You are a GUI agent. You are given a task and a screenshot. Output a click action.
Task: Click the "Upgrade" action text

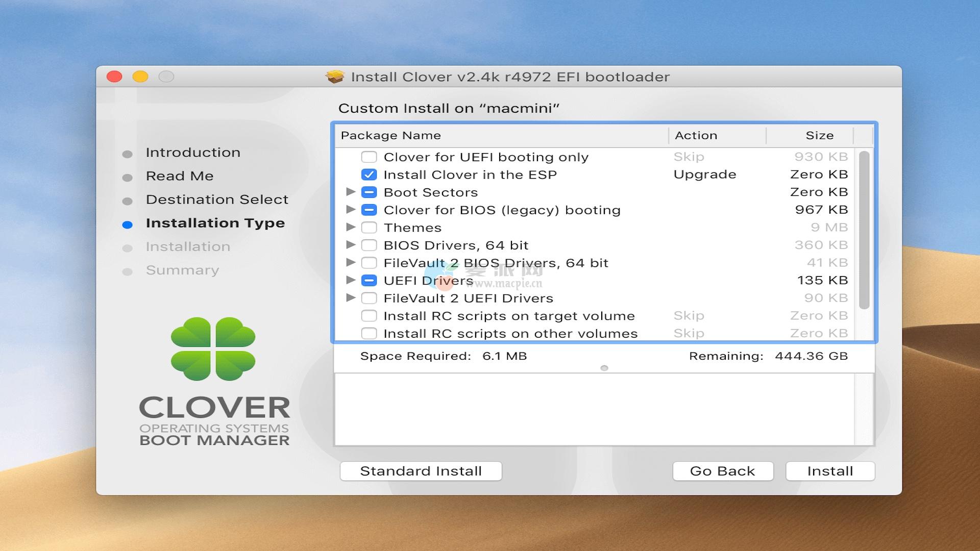[x=705, y=174]
